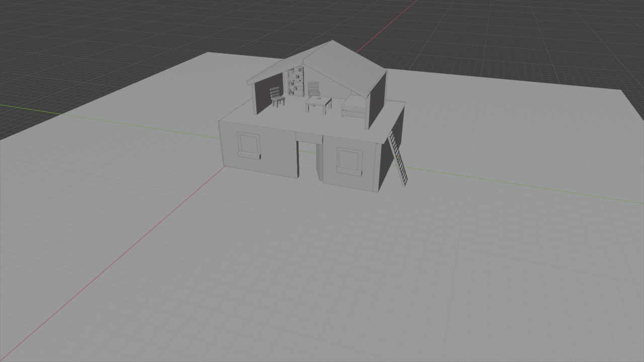Image resolution: width=644 pixels, height=362 pixels.
Task: Click the left window on the front wall
Action: pyautogui.click(x=249, y=146)
